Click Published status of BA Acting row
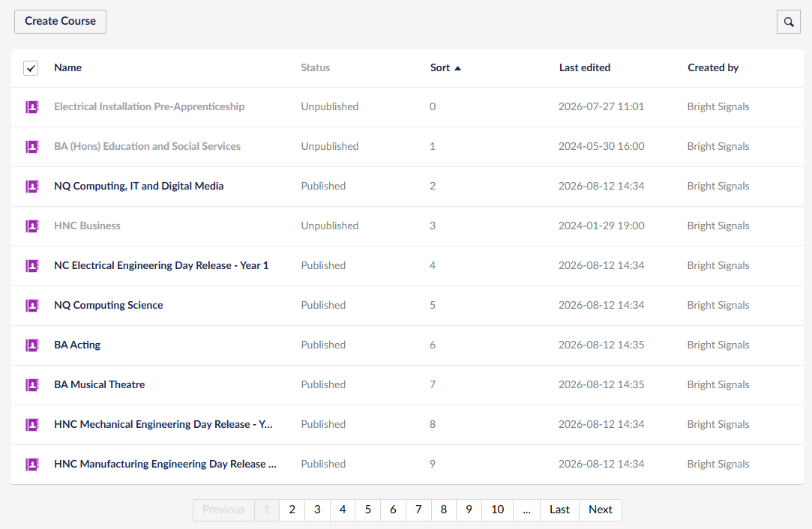812x529 pixels. point(323,345)
